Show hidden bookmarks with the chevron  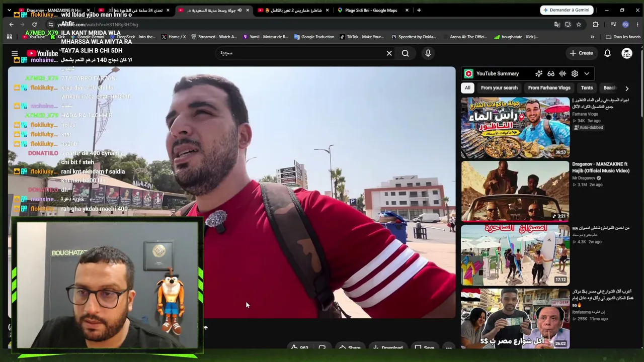pos(592,37)
